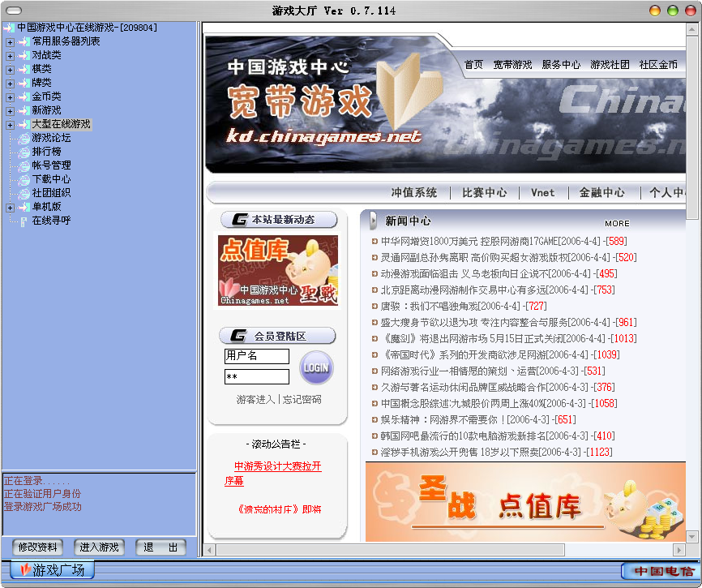
Task: Click the 退出 button
Action: point(161,547)
